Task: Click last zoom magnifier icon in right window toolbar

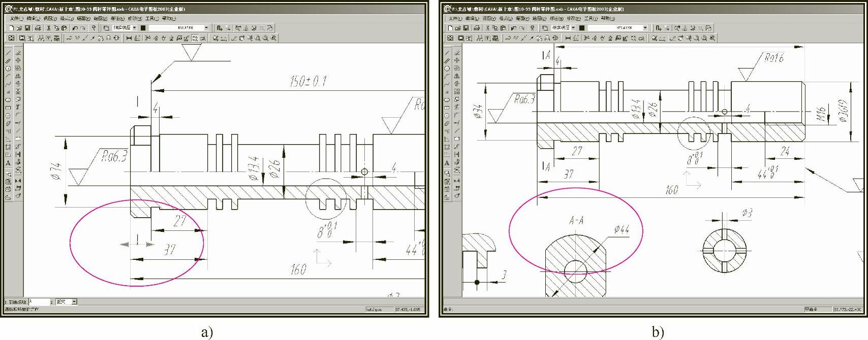Action: coord(712,38)
